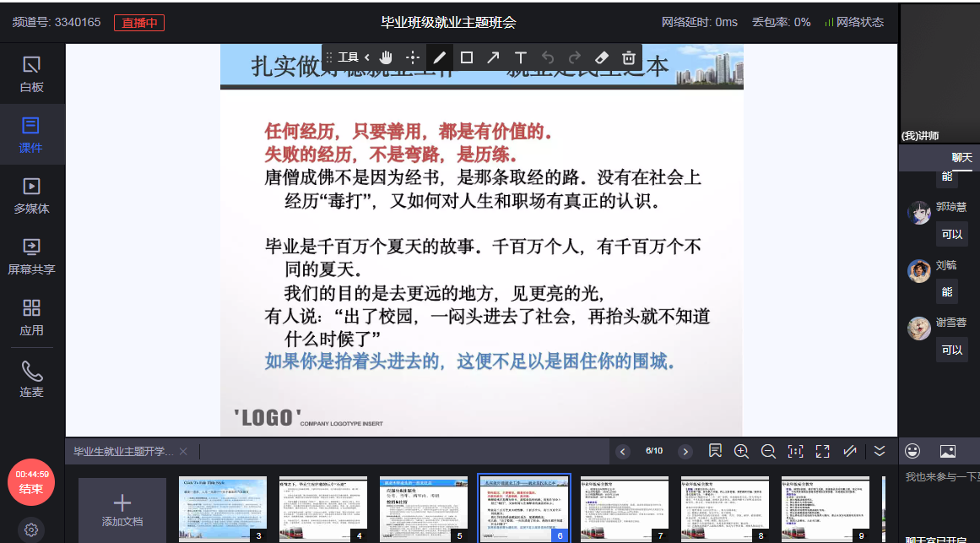Image resolution: width=980 pixels, height=543 pixels.
Task: Select the laser pointer tool
Action: (x=412, y=57)
